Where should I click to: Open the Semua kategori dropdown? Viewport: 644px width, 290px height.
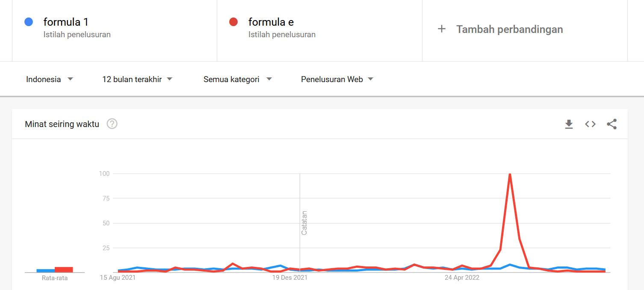[238, 79]
